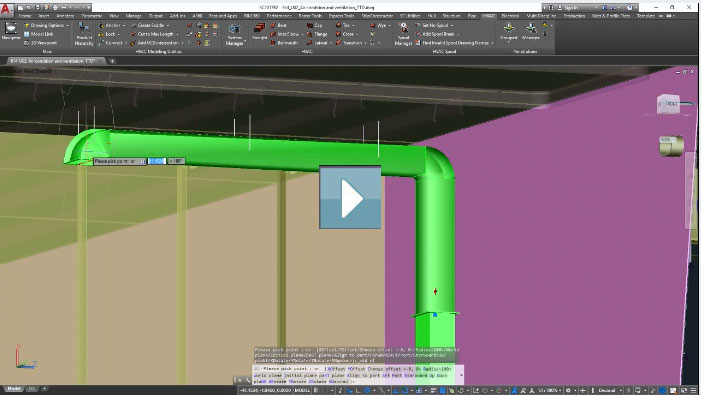Click the Bellmouth tool
701x395 pixels.
(284, 43)
